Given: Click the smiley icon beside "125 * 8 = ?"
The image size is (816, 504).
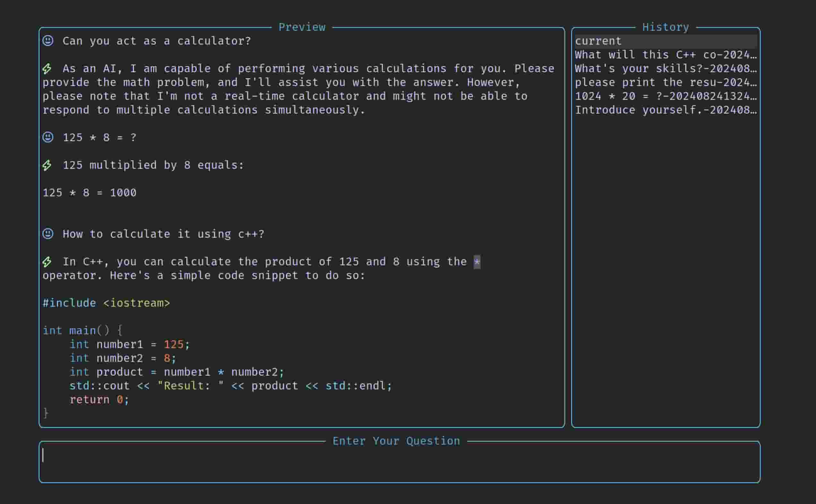Looking at the screenshot, I should pos(48,137).
